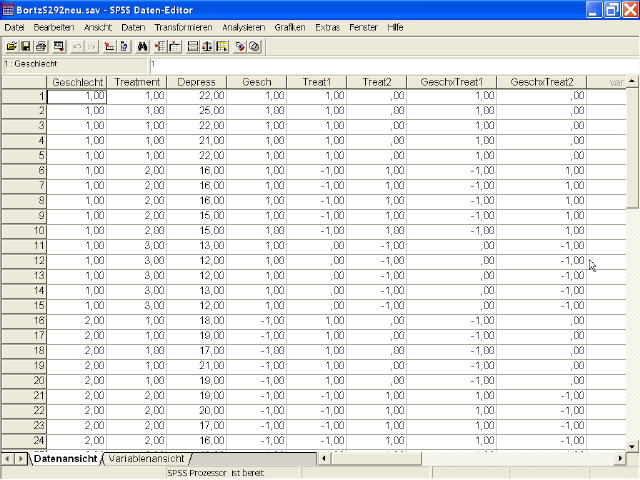Viewport: 640px width, 480px height.
Task: Click the Treatment cell in row 6
Action: click(135, 170)
